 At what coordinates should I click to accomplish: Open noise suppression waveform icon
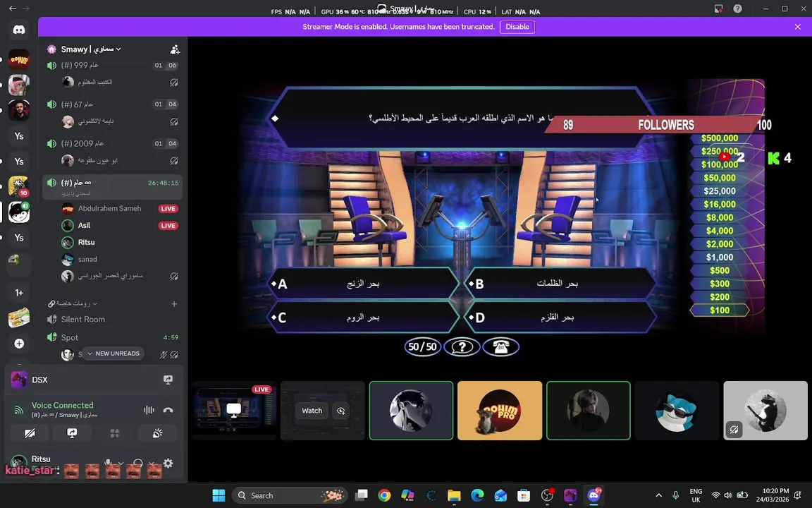pos(149,410)
